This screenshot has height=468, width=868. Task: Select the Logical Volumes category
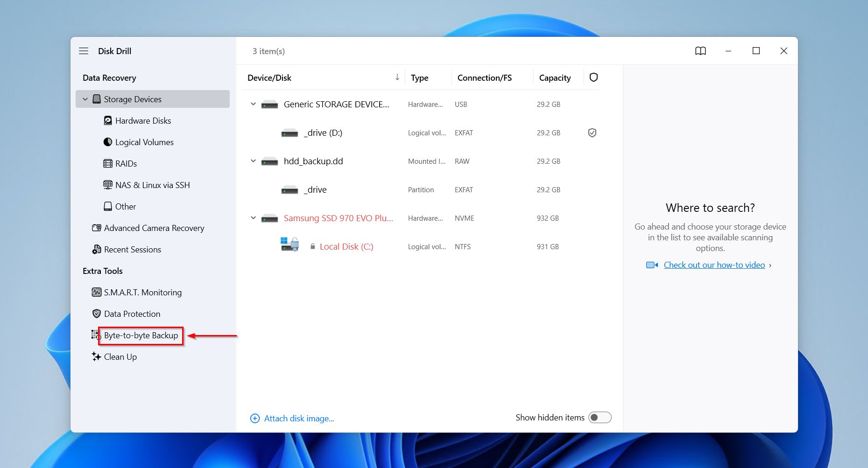pyautogui.click(x=144, y=142)
